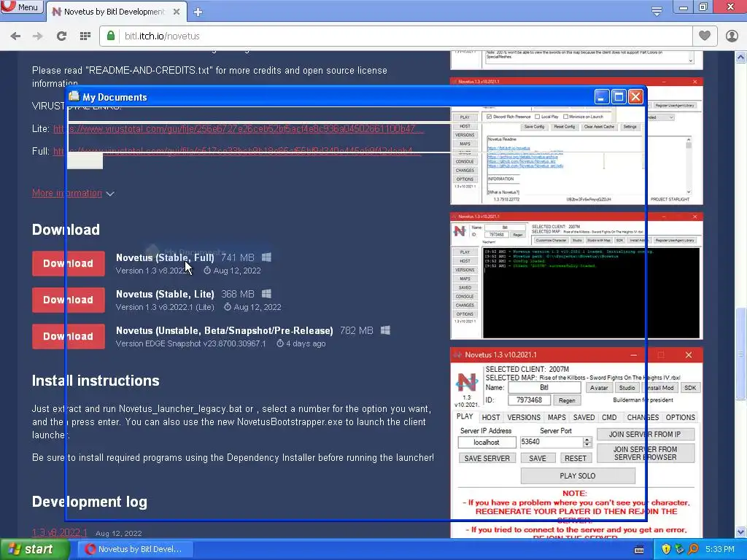Click Windows icon beside Unstable 782 MB

click(385, 330)
